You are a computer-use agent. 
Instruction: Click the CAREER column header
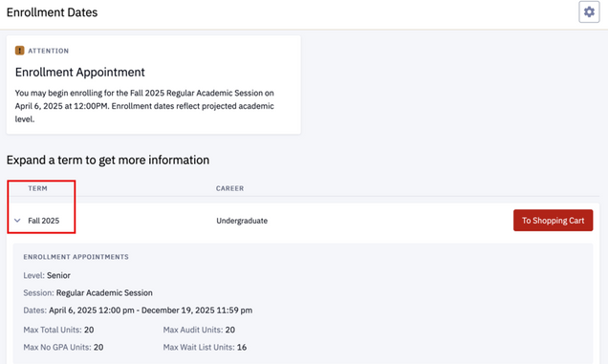[230, 188]
